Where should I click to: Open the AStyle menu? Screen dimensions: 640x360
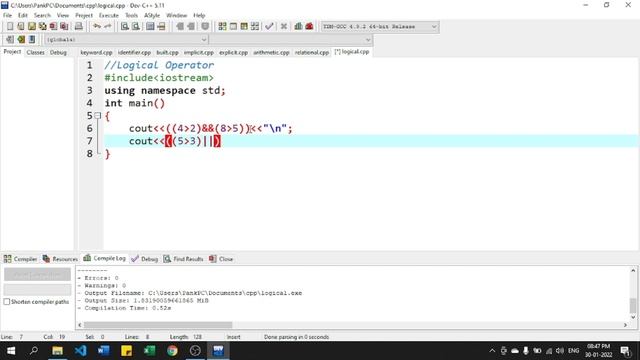[152, 16]
